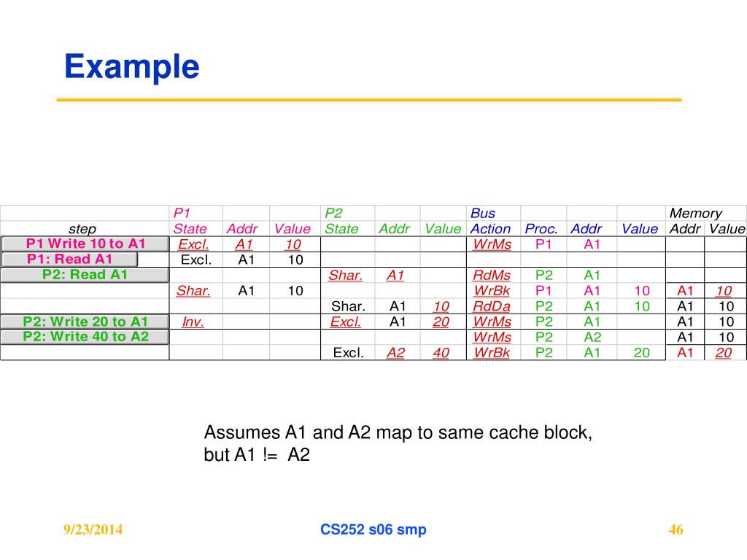Click the red '20' P2 value cell

441,322
